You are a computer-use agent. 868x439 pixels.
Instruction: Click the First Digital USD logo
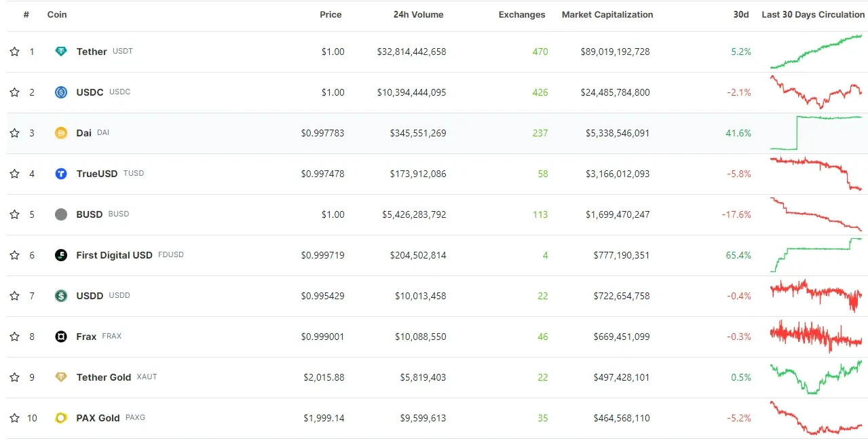pos(61,254)
